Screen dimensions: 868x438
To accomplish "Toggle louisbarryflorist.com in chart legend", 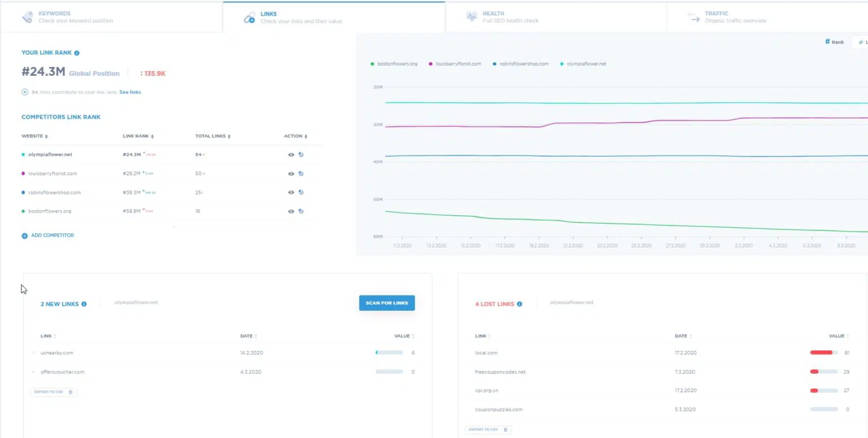I will pyautogui.click(x=455, y=64).
